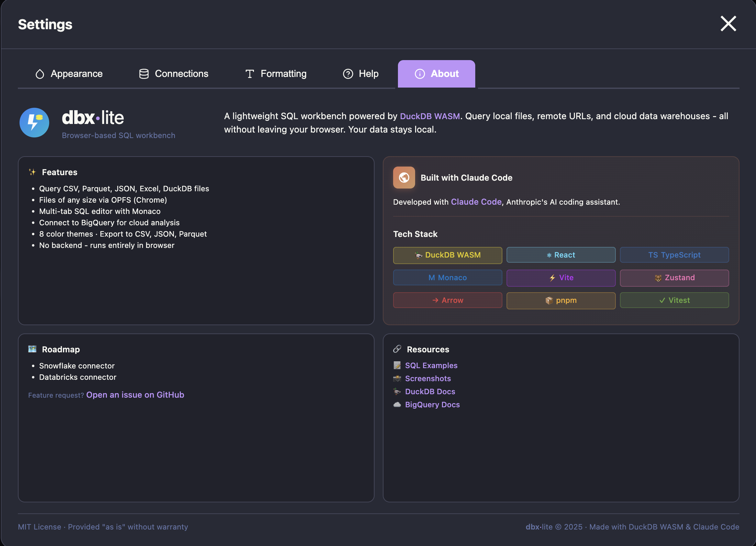The image size is (756, 546).
Task: Switch to the Appearance tab
Action: point(69,74)
